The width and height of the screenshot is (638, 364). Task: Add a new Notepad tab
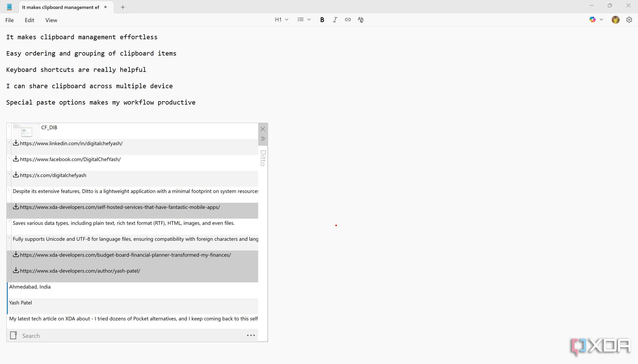[x=123, y=7]
